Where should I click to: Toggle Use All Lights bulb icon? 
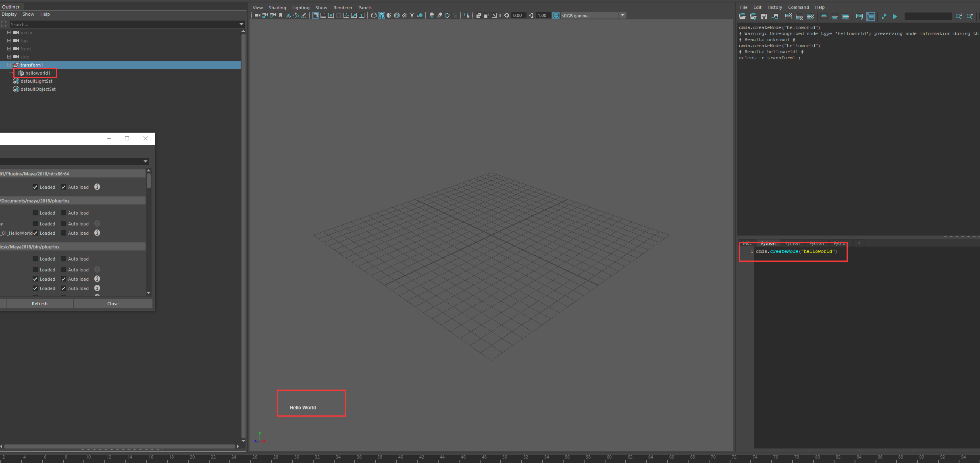click(x=412, y=15)
